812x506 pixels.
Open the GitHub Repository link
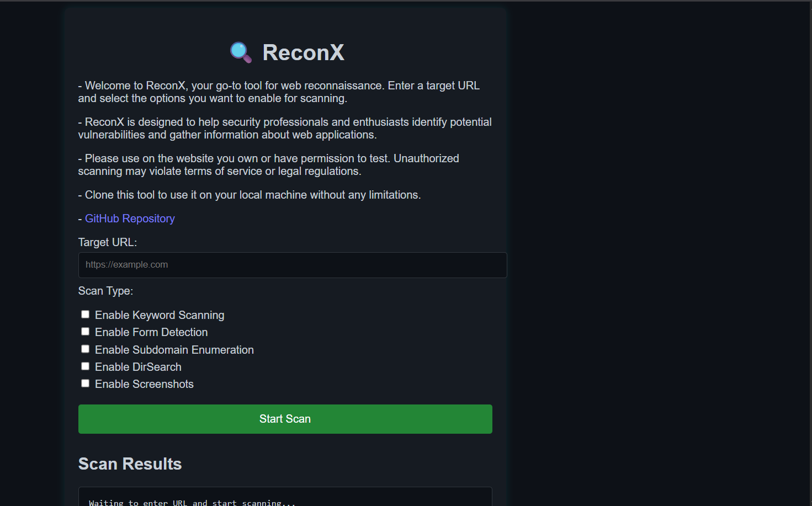(130, 219)
